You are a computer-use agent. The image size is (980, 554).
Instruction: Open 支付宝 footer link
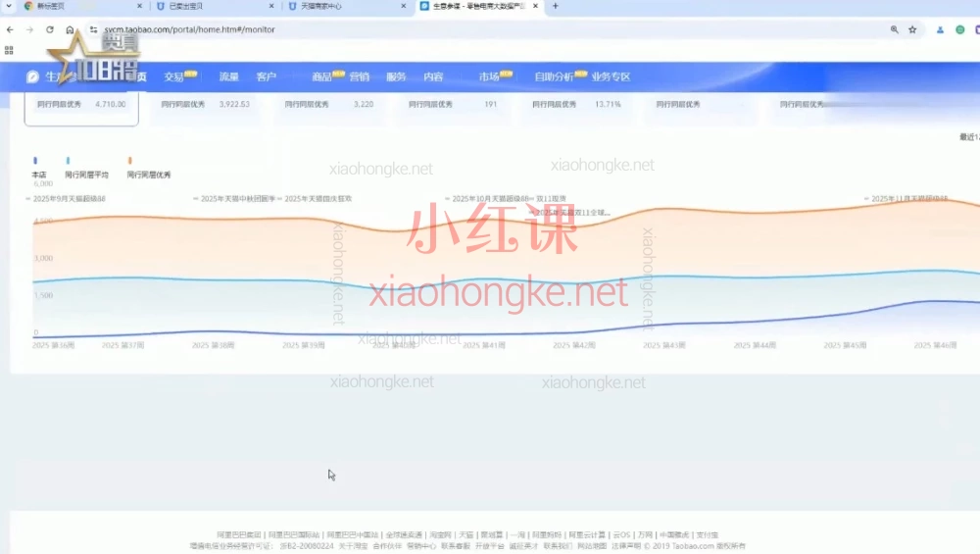coord(707,535)
